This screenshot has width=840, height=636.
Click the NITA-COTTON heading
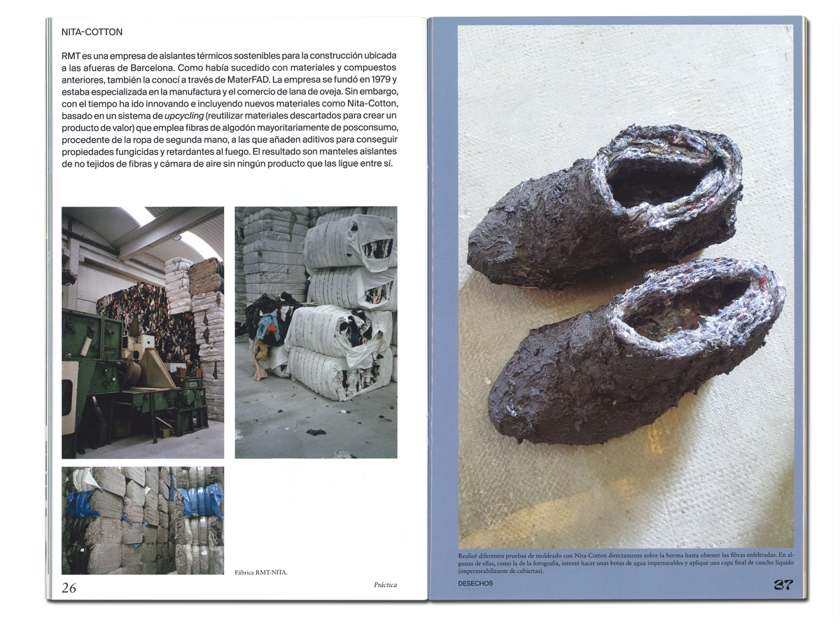[92, 32]
